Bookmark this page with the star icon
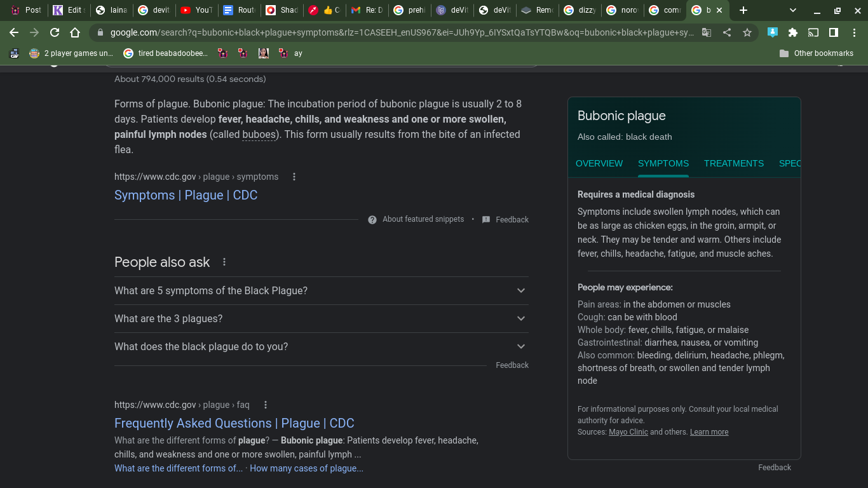The width and height of the screenshot is (868, 488). [x=747, y=32]
